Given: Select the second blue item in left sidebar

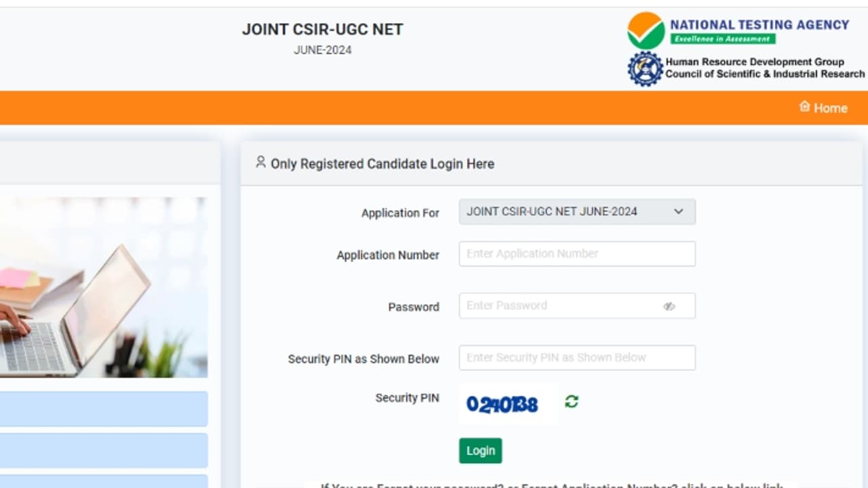Looking at the screenshot, I should tap(102, 451).
